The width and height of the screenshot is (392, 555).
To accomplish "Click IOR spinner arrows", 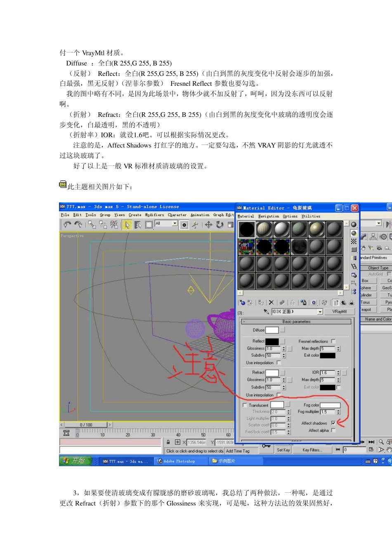I will (338, 373).
